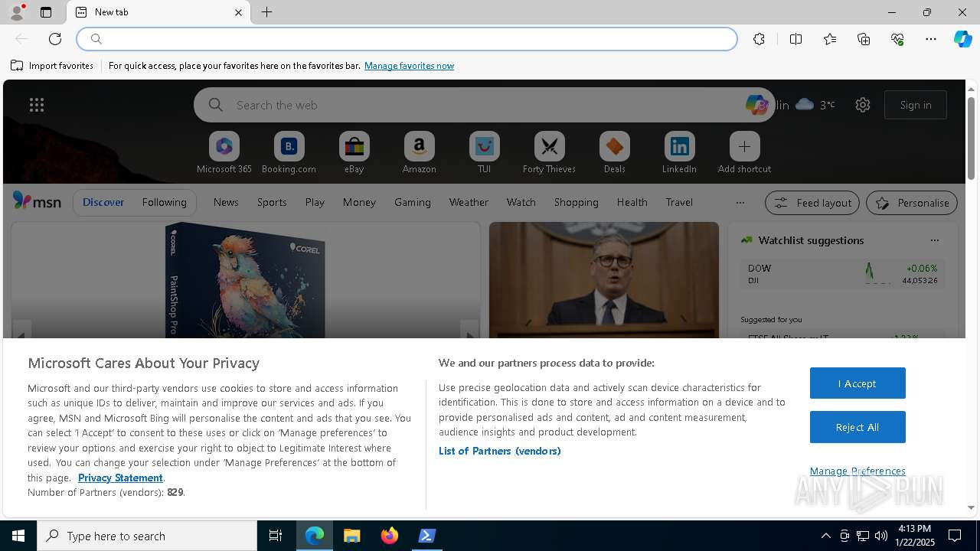Viewport: 980px width, 551px height.
Task: Open the Windows Start menu
Action: [18, 536]
